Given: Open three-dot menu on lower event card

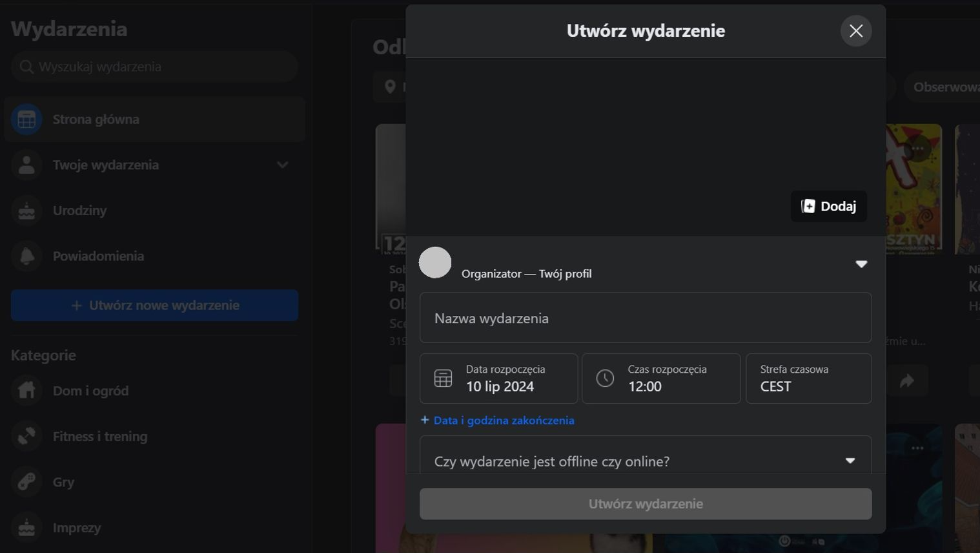Looking at the screenshot, I should (917, 448).
